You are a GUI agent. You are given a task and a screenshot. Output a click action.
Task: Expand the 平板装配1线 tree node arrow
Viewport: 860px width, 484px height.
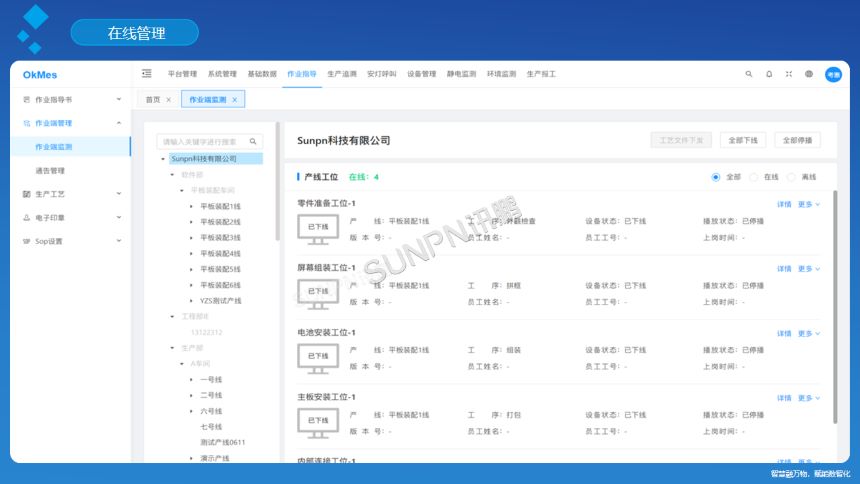(x=191, y=207)
